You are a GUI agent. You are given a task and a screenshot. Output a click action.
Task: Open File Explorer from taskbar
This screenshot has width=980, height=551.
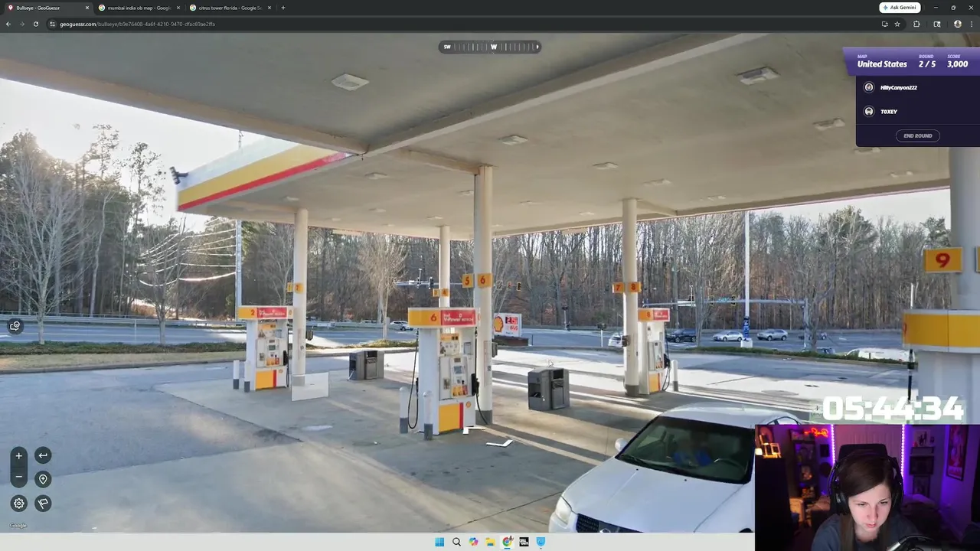[x=490, y=542]
